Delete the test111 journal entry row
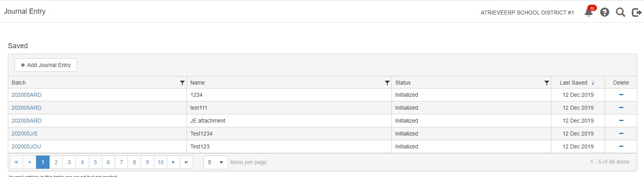Image resolution: width=644 pixels, height=177 pixels. pos(621,108)
